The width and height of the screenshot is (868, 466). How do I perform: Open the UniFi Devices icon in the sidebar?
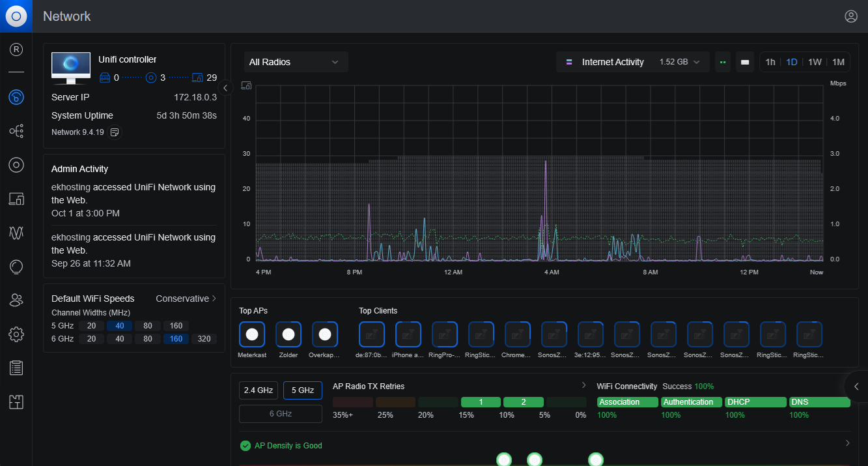click(16, 164)
